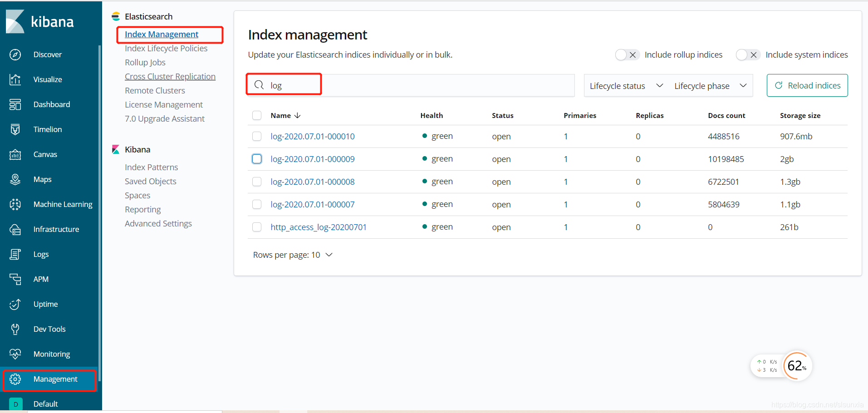The width and height of the screenshot is (868, 413).
Task: Select Advanced Settings menu item
Action: 158,223
